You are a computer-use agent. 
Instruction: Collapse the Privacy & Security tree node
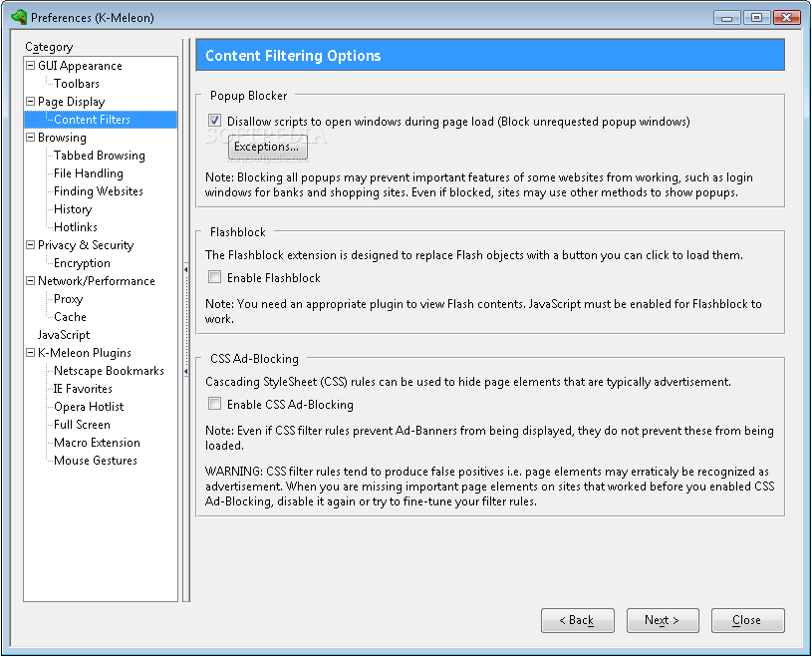tap(31, 244)
